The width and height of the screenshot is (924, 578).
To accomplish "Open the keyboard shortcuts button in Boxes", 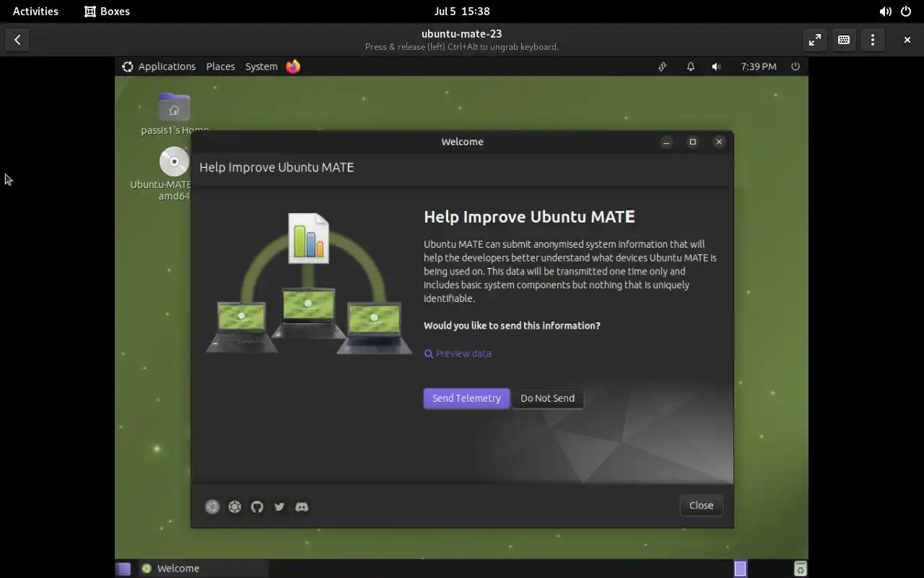I will click(x=844, y=40).
